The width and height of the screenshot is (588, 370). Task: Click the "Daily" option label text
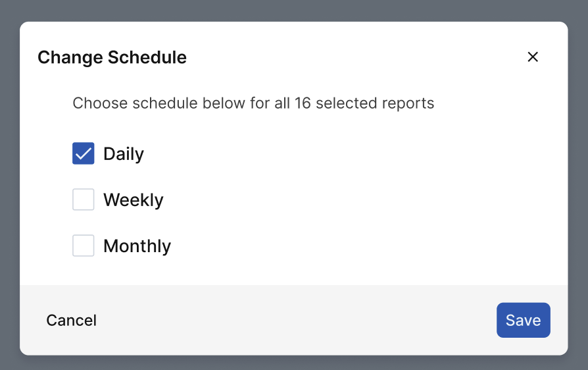pyautogui.click(x=124, y=154)
